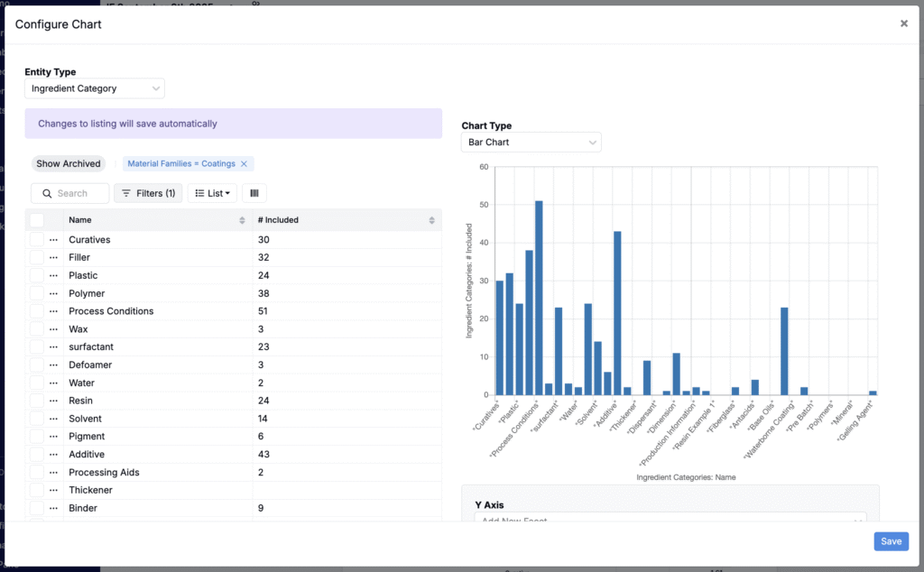Screen dimensions: 924x572
Task: Open the Y Axis Add New Facet selector
Action: point(670,520)
